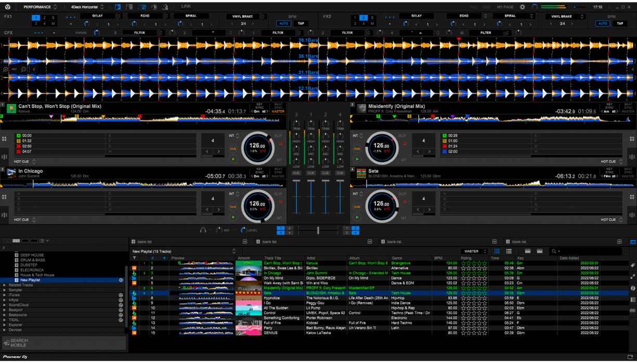Click SEARCH MOBILE button
The height and width of the screenshot is (364, 637).
click(x=64, y=343)
